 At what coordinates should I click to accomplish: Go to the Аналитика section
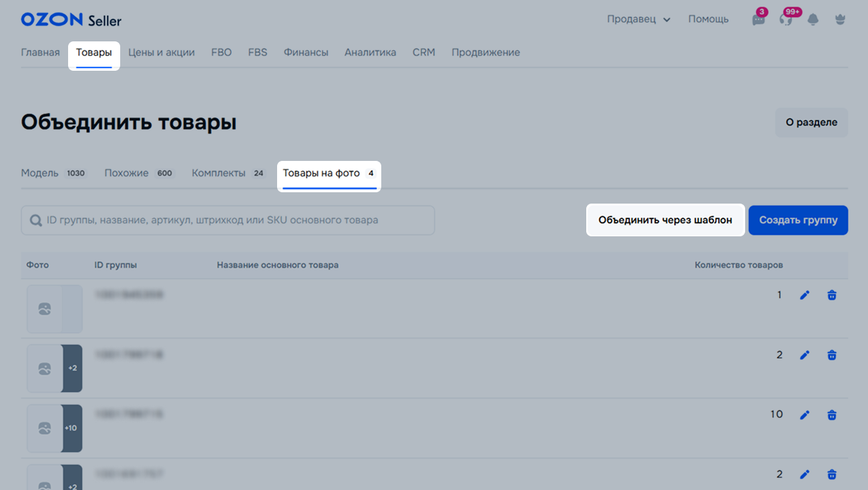tap(370, 53)
